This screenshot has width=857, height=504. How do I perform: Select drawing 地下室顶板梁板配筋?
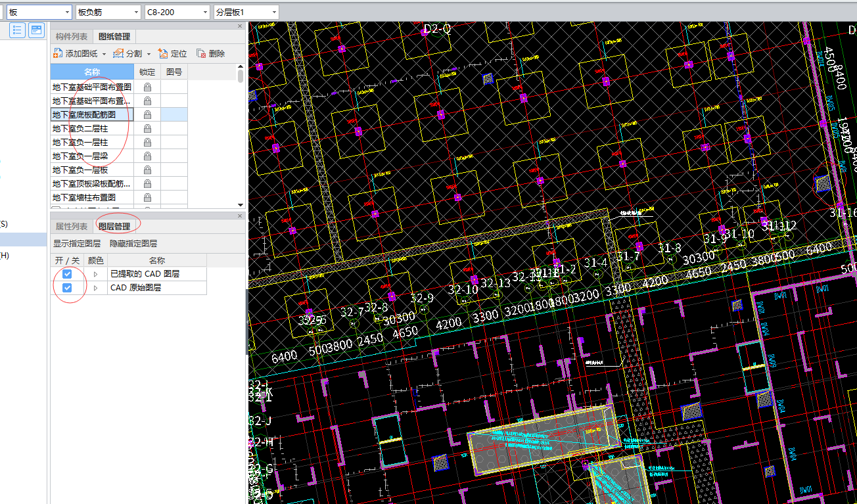92,183
